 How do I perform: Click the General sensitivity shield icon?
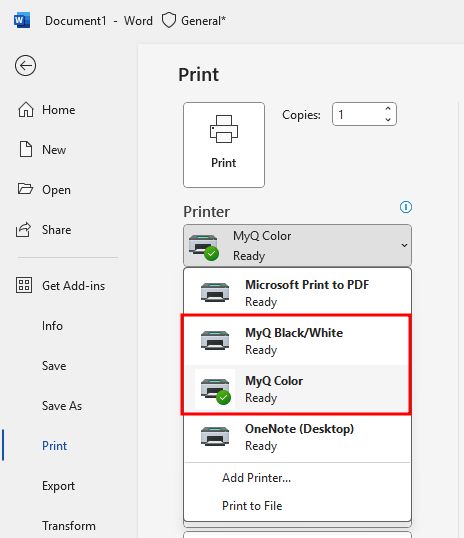pyautogui.click(x=169, y=21)
